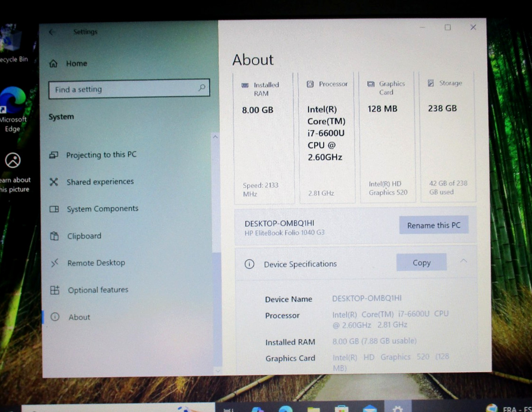
Task: Select the 238 GB storage value
Action: point(442,108)
